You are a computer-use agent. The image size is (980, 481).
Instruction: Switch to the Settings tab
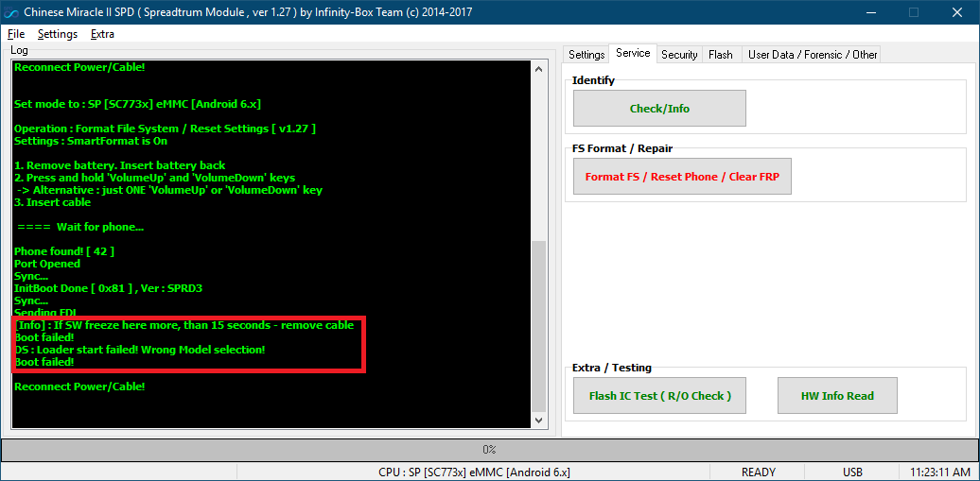coord(586,55)
